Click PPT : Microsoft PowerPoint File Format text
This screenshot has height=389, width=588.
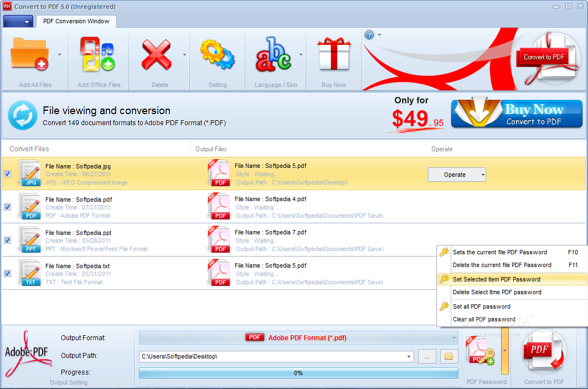(x=97, y=249)
